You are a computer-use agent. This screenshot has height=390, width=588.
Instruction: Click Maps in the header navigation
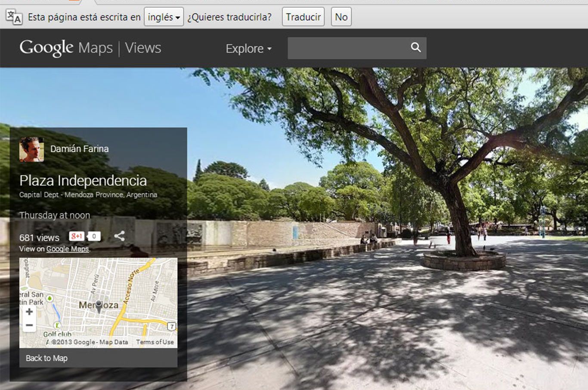pyautogui.click(x=95, y=48)
